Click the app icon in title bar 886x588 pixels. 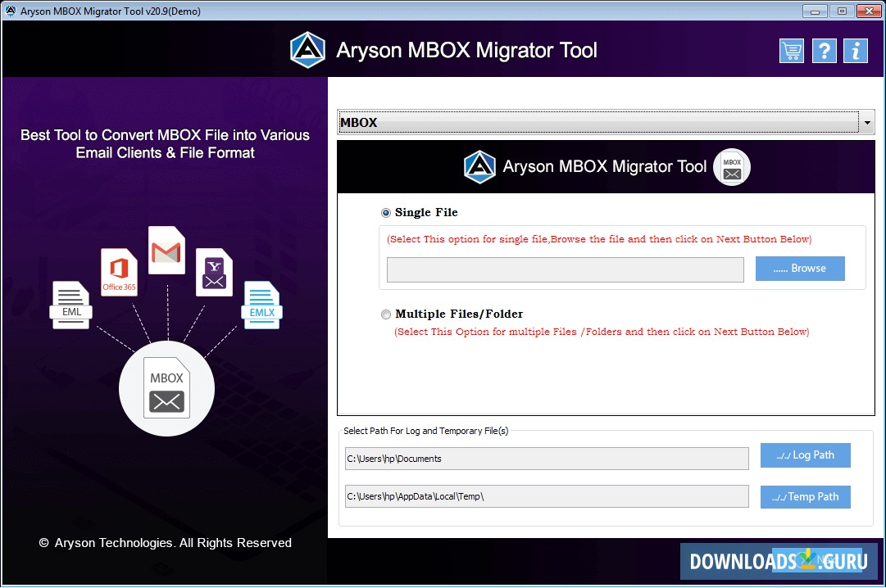[x=10, y=11]
